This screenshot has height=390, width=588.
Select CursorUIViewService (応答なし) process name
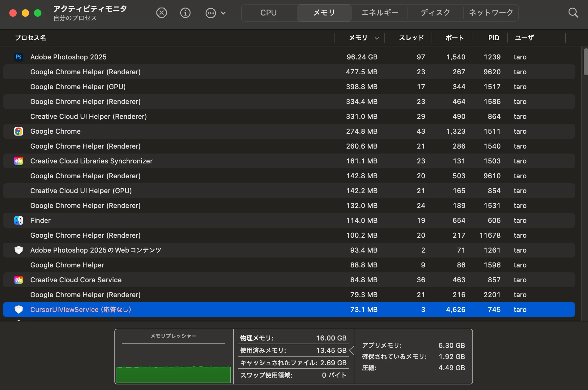click(81, 310)
